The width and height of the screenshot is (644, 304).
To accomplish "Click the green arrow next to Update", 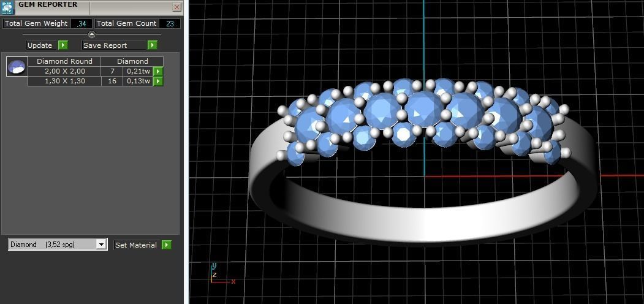I will (x=63, y=45).
